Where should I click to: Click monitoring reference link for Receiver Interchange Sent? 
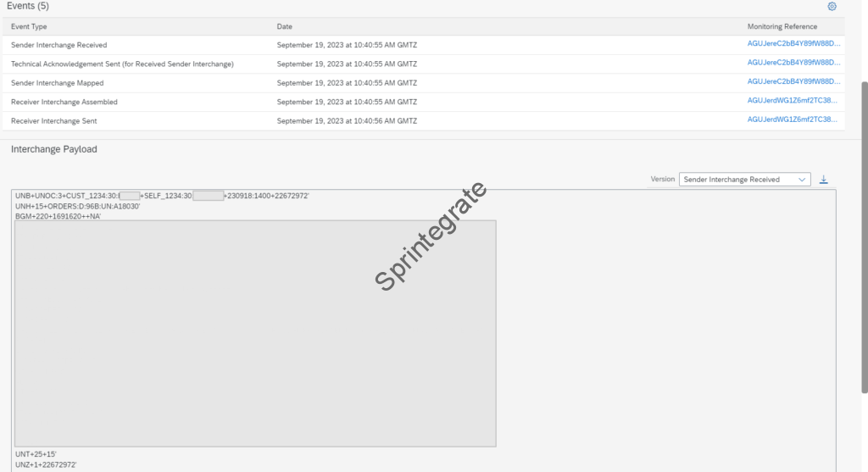click(793, 120)
